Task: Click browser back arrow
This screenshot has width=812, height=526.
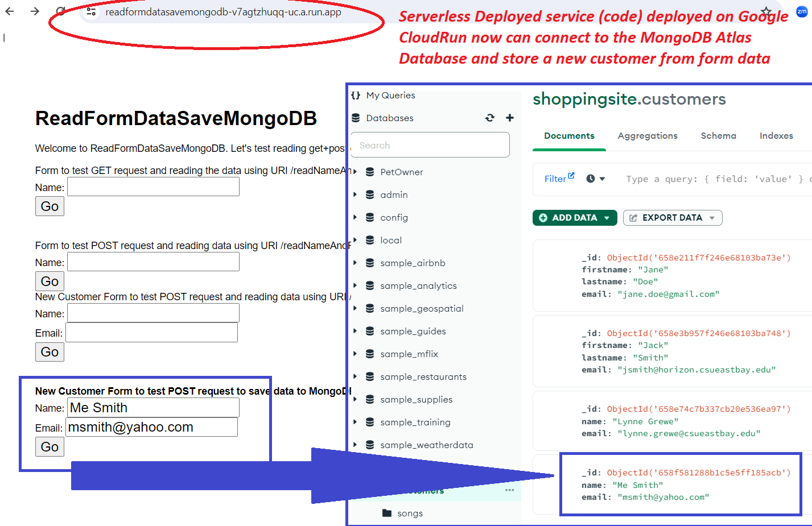Action: [x=10, y=11]
